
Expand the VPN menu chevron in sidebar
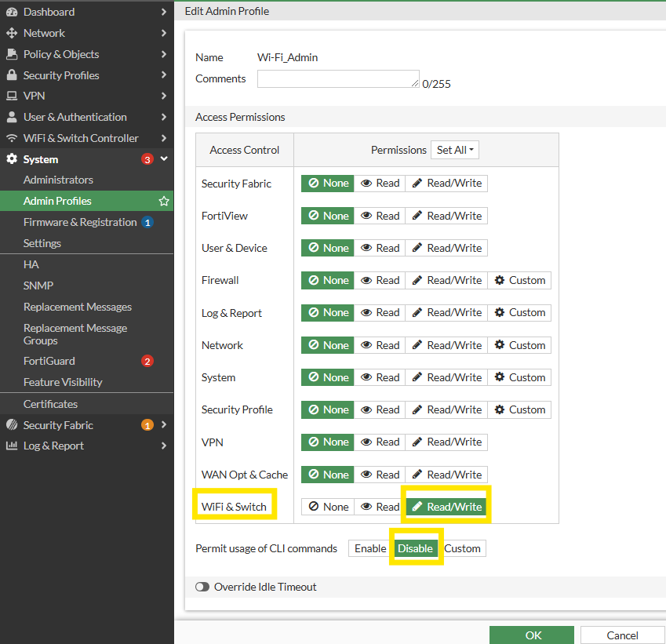point(164,96)
